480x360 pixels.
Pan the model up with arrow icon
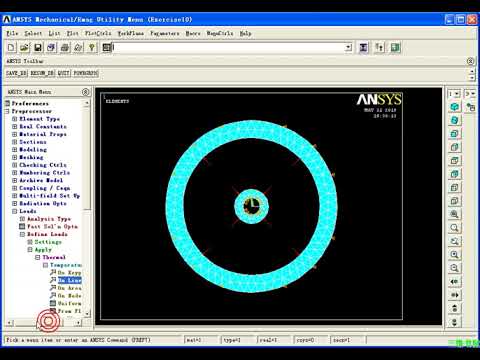pyautogui.click(x=454, y=308)
